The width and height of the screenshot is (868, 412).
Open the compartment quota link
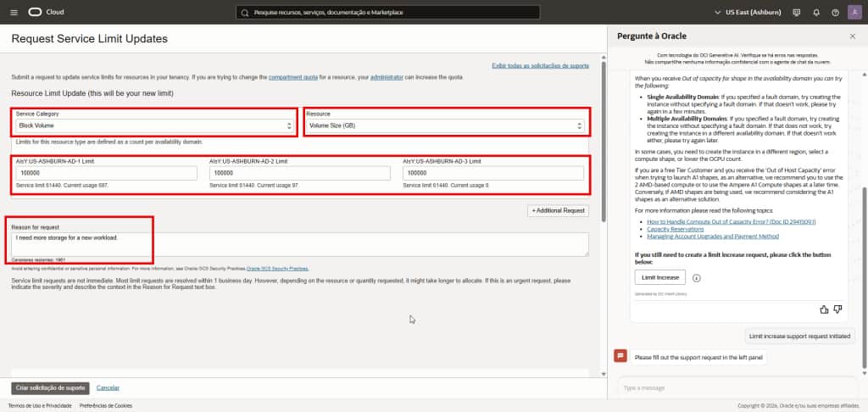pyautogui.click(x=292, y=77)
